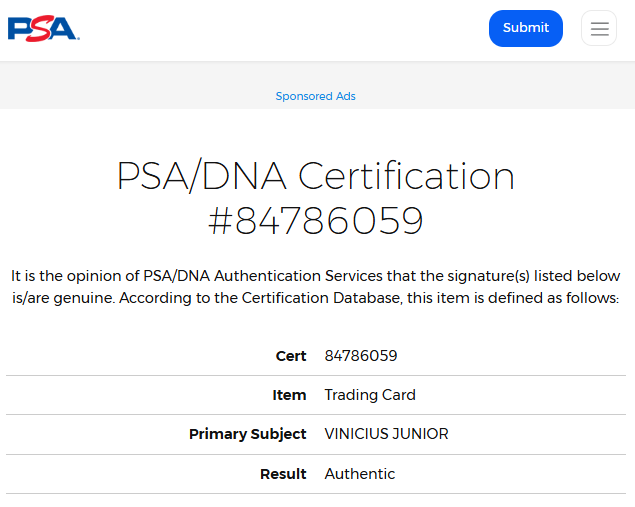Viewport: 635px width, 507px height.
Task: Select the #84786059 number in the heading
Action: point(316,221)
